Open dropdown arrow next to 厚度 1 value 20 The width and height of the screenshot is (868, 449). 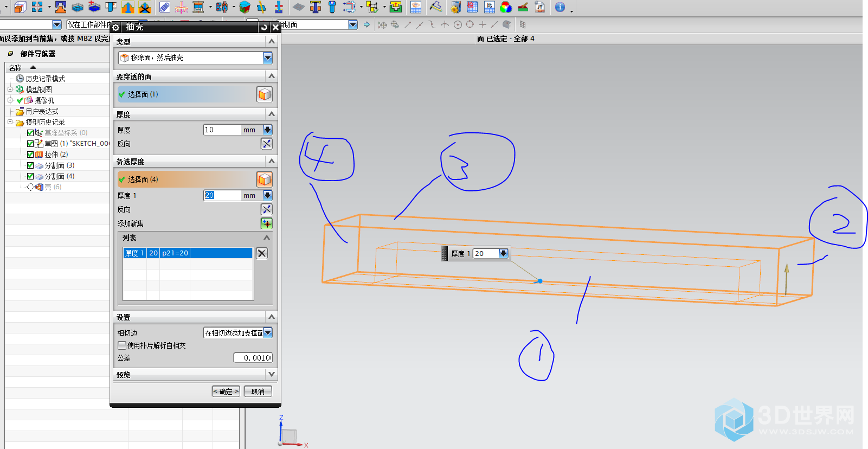[268, 195]
